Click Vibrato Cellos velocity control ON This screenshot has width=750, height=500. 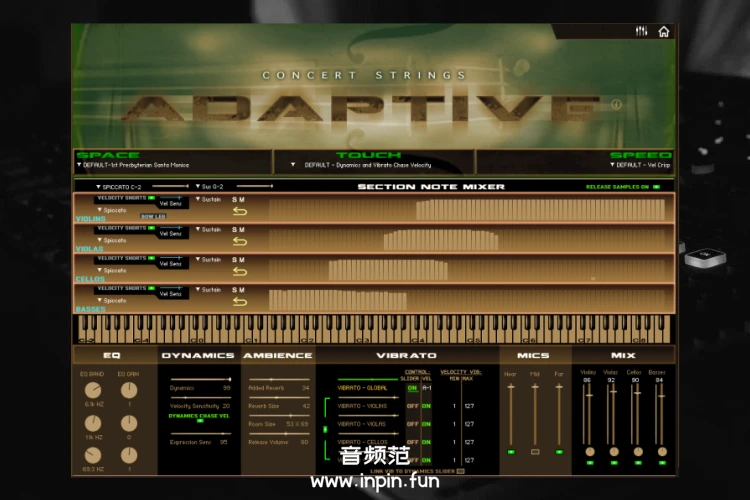click(x=426, y=443)
